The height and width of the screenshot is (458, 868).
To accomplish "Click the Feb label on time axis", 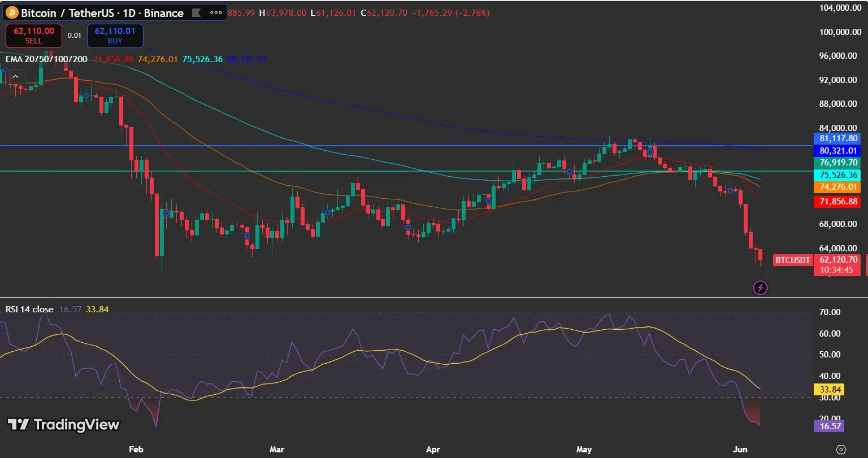I will click(x=136, y=450).
